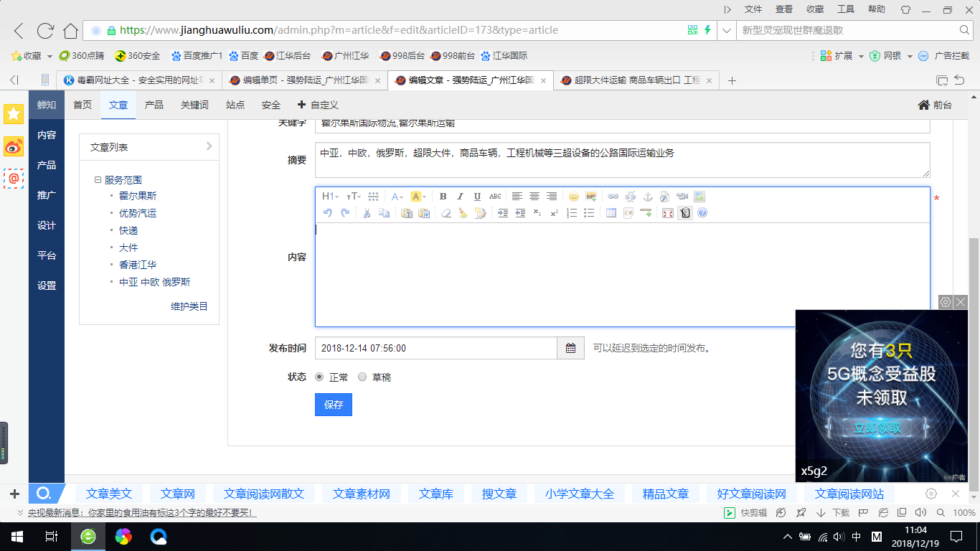Switch to the 关键词 navigation tab
This screenshot has height=551, width=980.
(194, 105)
